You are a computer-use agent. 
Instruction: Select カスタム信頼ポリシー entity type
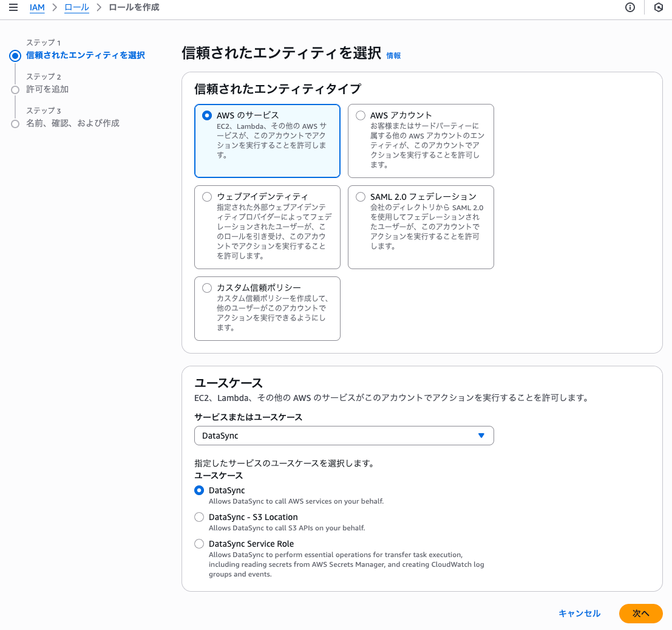pyautogui.click(x=267, y=309)
